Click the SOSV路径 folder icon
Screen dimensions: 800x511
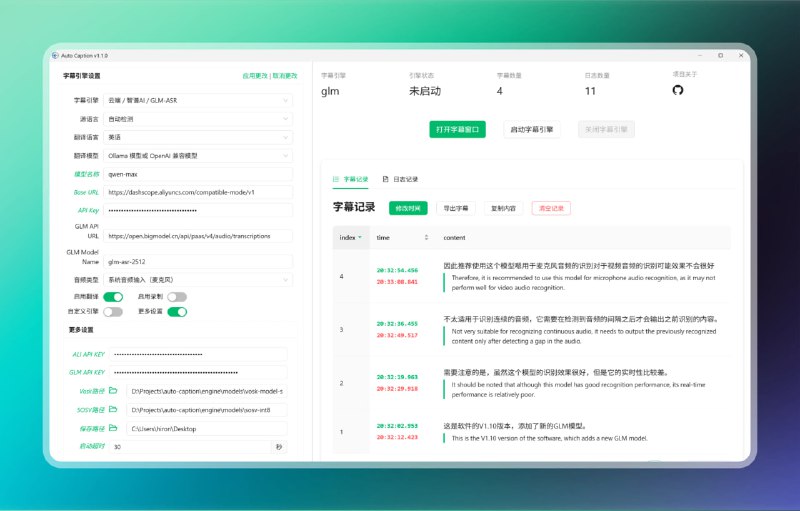pyautogui.click(x=113, y=410)
